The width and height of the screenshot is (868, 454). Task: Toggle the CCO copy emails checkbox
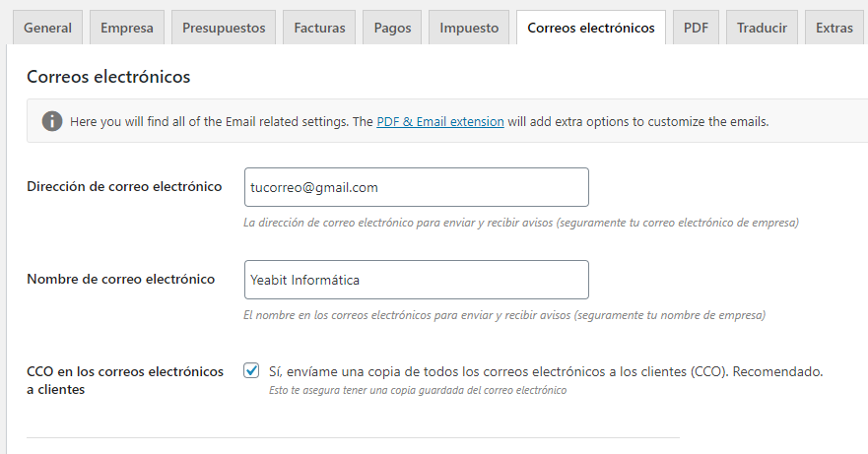click(x=251, y=370)
